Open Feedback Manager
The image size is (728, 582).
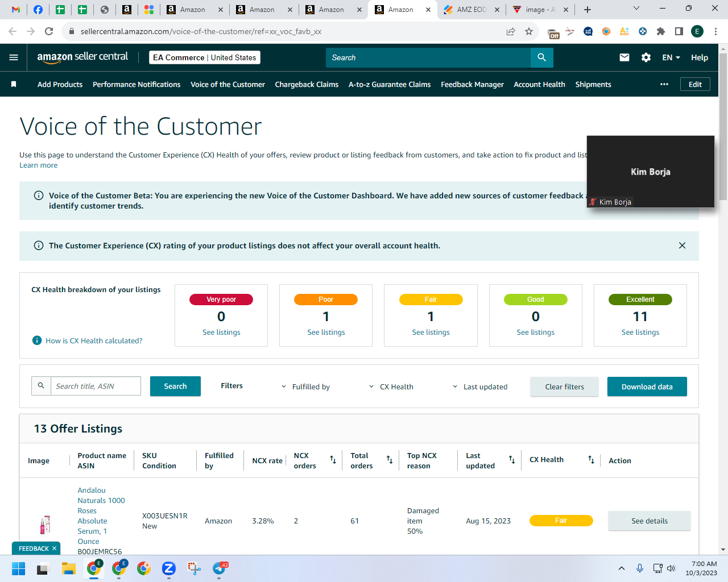(472, 84)
